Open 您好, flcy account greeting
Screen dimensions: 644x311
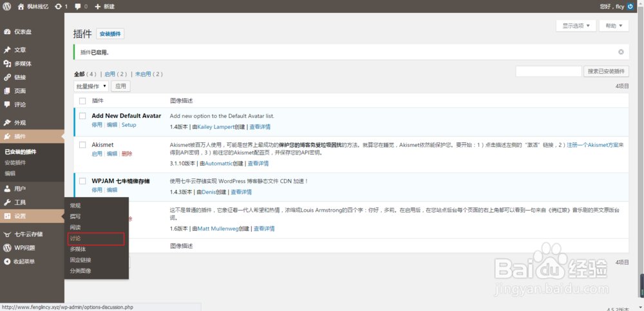click(612, 6)
